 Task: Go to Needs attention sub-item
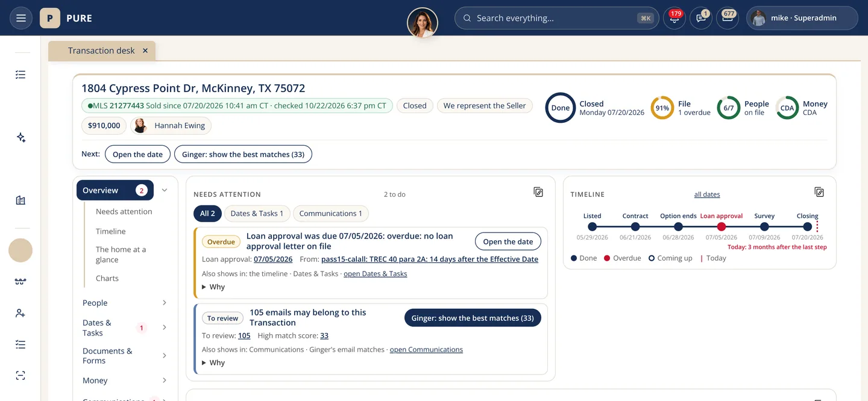pyautogui.click(x=124, y=211)
